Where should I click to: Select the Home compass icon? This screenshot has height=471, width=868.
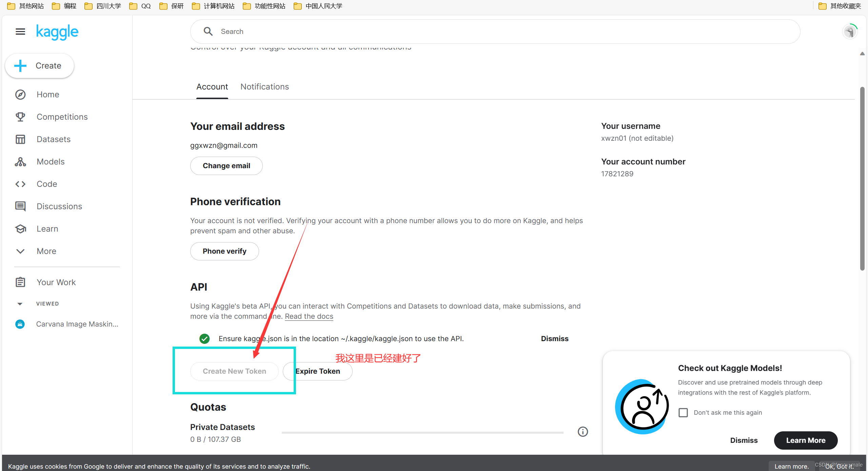20,94
